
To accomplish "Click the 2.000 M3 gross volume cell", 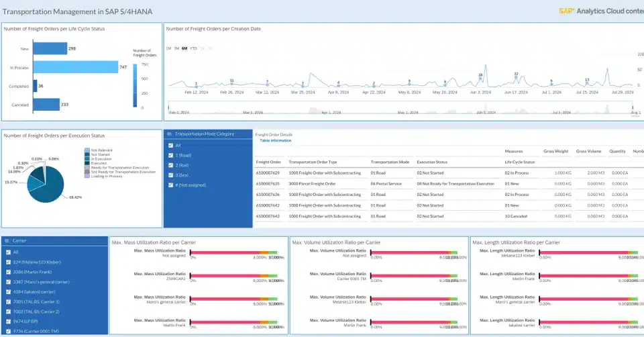I will pos(596,173).
